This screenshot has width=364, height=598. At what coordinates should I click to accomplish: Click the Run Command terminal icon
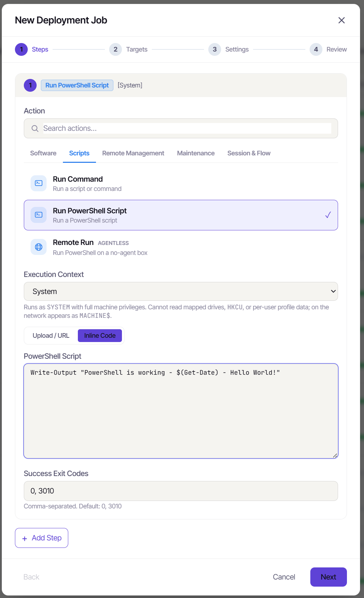[x=39, y=183]
